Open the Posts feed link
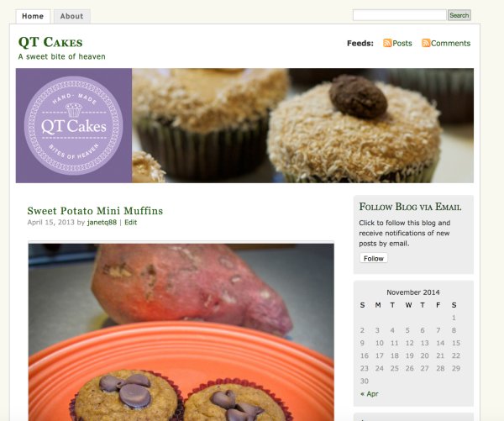504x421 pixels. [x=402, y=43]
